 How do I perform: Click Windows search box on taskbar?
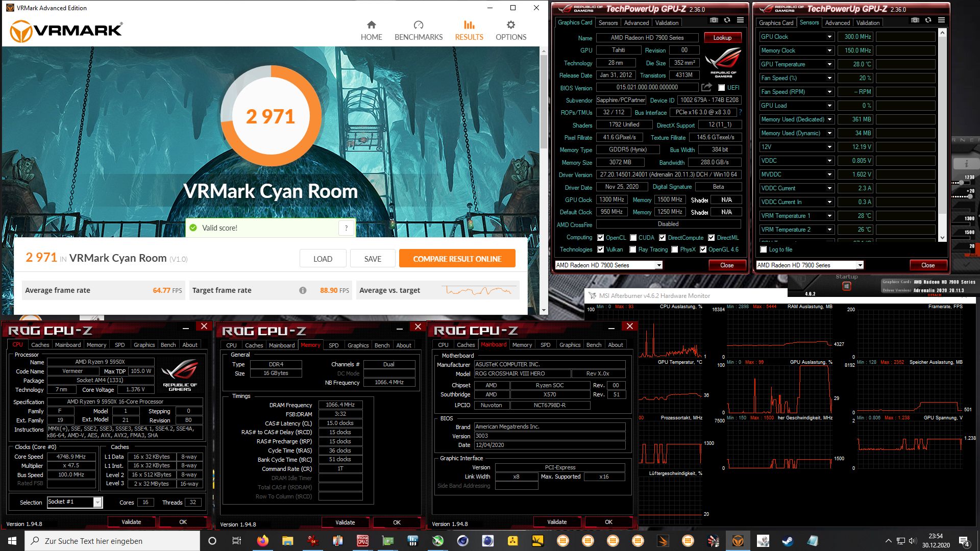click(x=112, y=541)
